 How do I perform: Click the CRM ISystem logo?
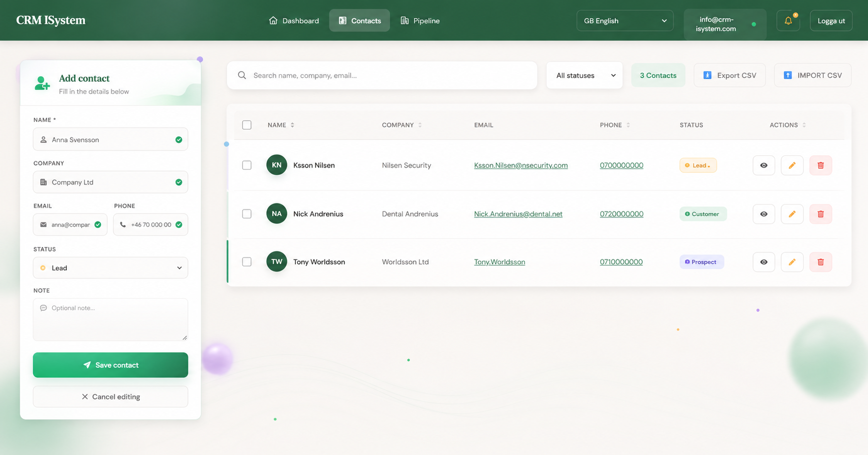[51, 21]
